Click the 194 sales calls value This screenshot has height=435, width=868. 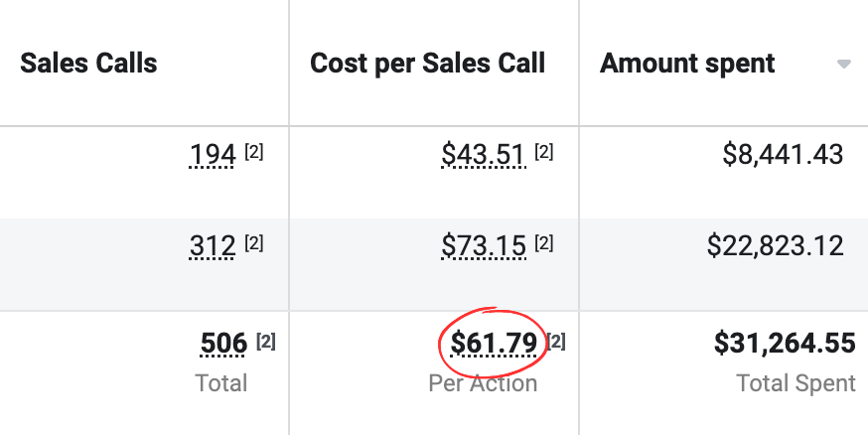pos(212,155)
